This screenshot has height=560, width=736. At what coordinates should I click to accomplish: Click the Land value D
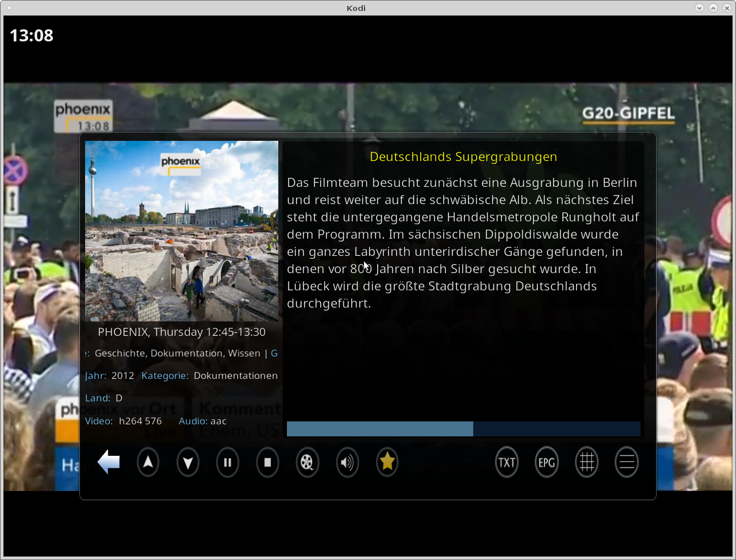[x=119, y=398]
